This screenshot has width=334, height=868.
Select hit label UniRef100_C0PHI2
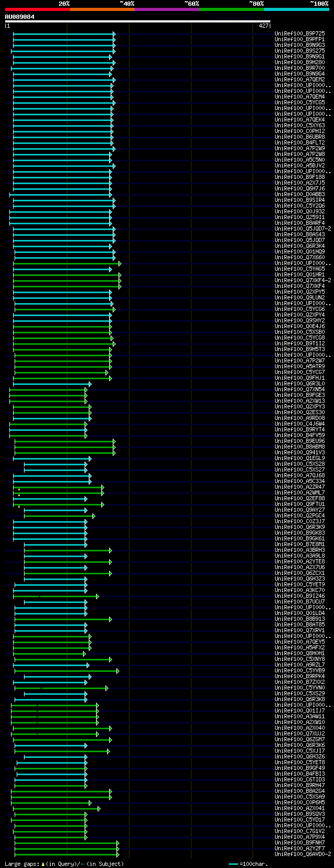(x=300, y=131)
